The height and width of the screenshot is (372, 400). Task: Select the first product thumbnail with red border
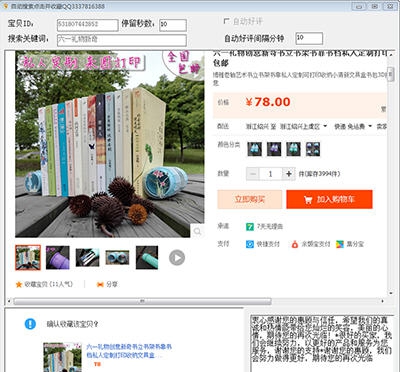point(28,258)
